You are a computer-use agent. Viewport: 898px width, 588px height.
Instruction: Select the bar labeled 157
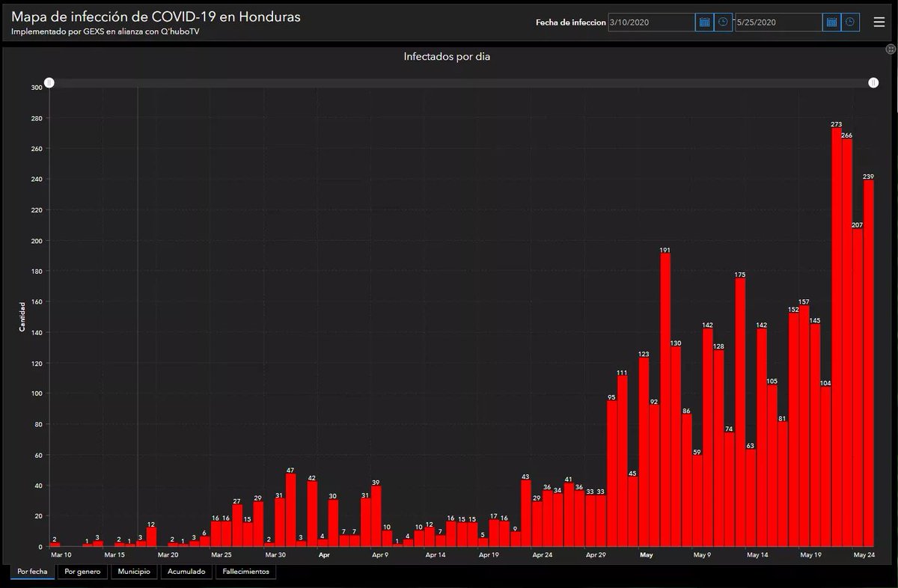804,426
